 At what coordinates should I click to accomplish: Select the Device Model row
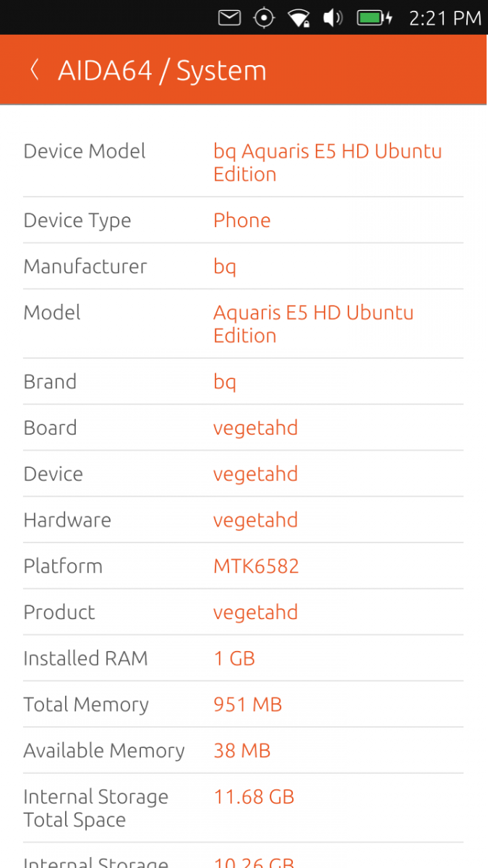pos(243,163)
